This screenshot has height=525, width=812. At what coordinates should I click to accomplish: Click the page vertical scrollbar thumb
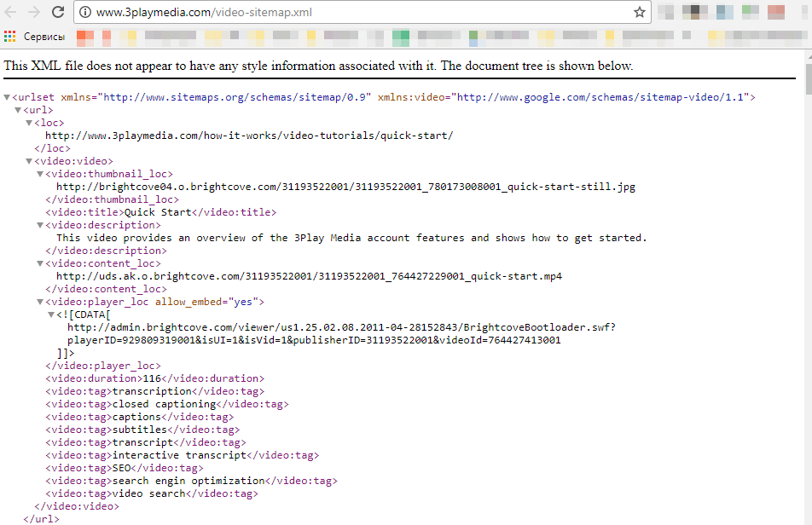(808, 78)
